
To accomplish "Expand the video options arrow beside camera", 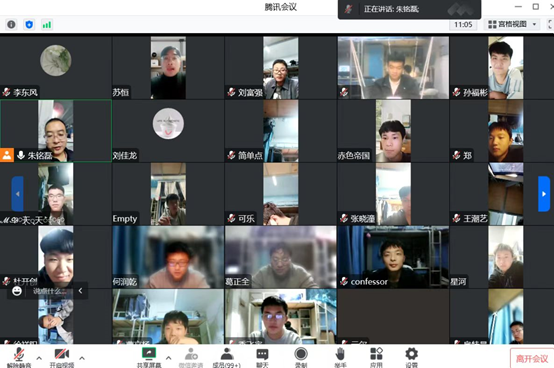I will [x=82, y=358].
